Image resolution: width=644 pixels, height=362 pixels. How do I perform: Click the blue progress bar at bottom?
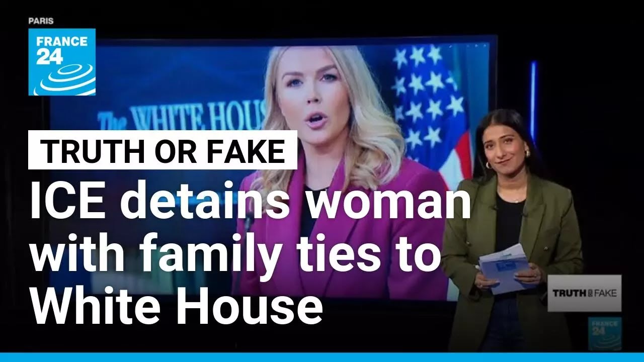pyautogui.click(x=322, y=357)
